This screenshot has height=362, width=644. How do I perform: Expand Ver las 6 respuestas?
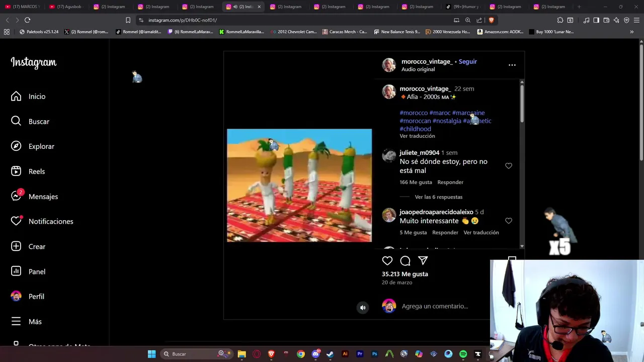point(438,197)
